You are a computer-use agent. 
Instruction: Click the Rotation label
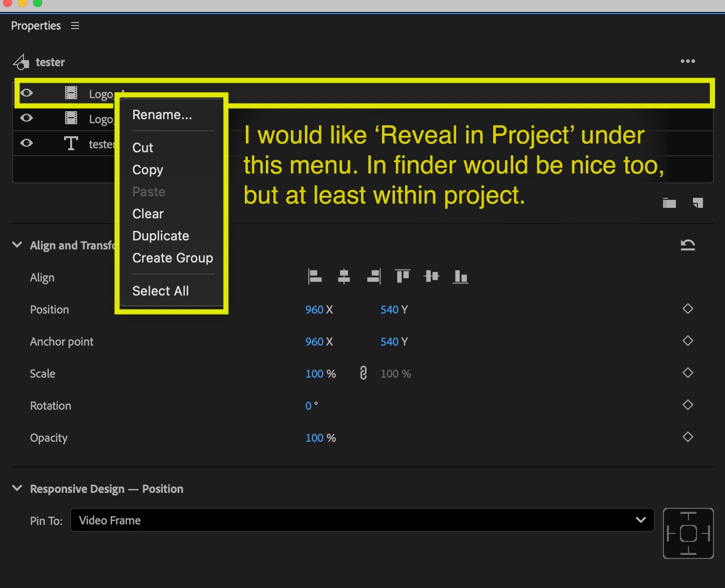click(x=51, y=406)
